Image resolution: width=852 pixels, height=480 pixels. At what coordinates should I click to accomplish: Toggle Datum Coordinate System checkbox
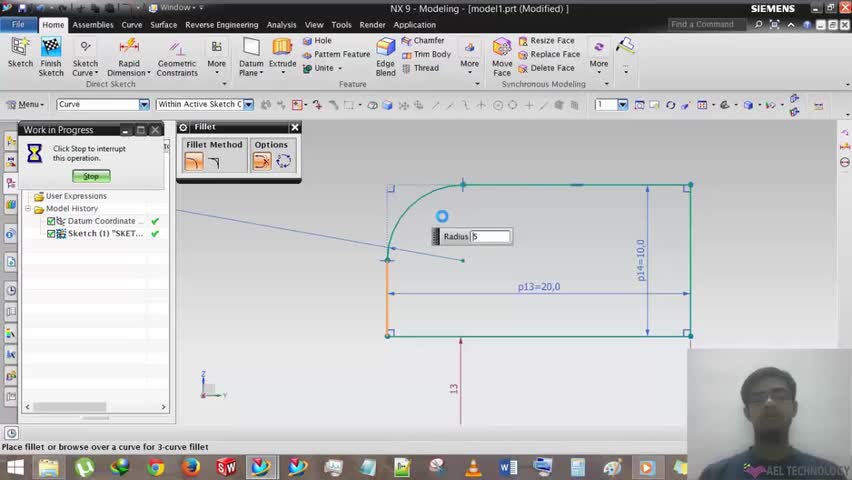(x=51, y=221)
